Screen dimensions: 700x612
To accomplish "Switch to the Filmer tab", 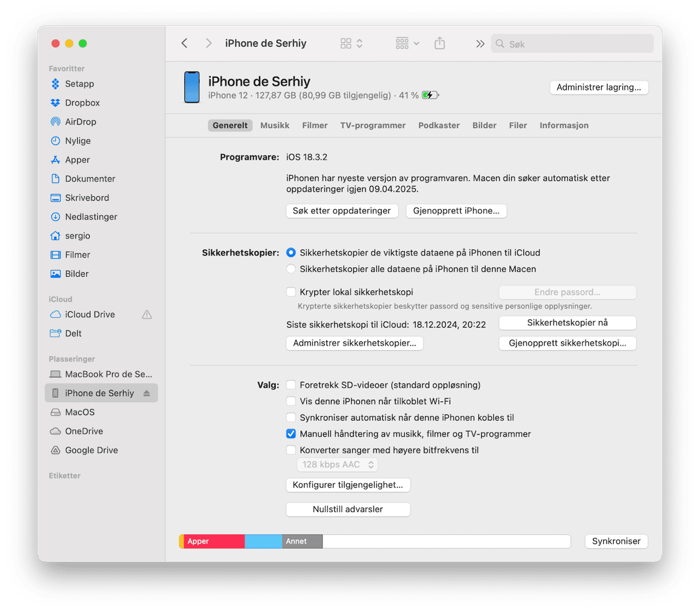I will tap(315, 126).
